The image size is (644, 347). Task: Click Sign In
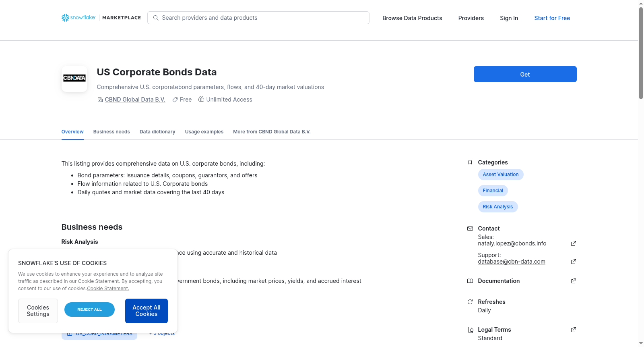[509, 18]
